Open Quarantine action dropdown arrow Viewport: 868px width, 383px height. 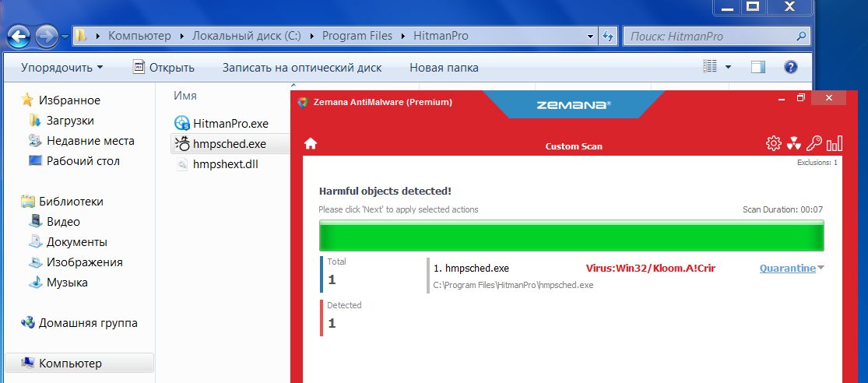click(x=821, y=268)
